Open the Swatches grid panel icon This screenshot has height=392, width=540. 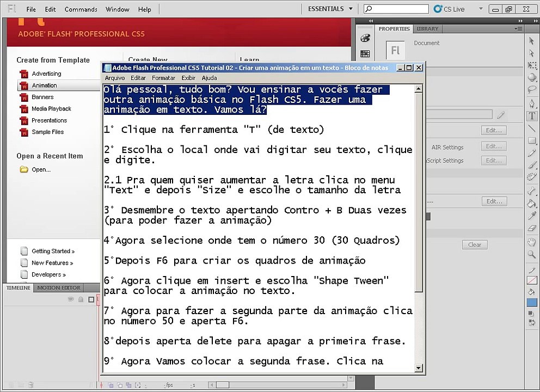point(365,53)
